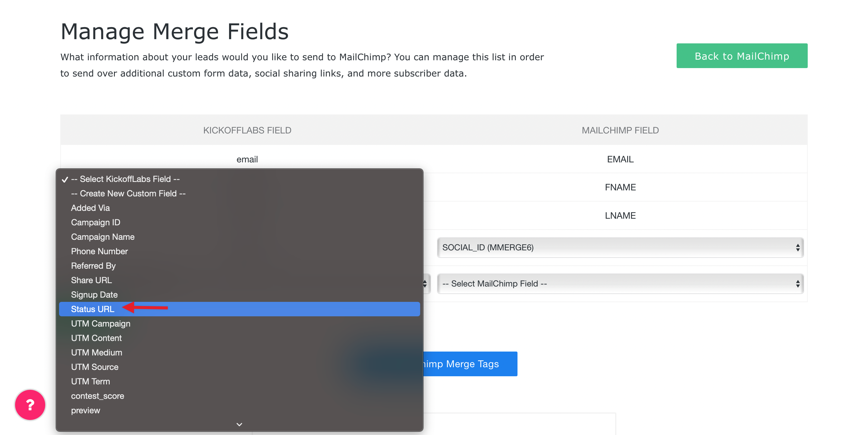Viewport: 868px width, 435px height.
Task: Click the pink help question mark icon
Action: pos(30,404)
